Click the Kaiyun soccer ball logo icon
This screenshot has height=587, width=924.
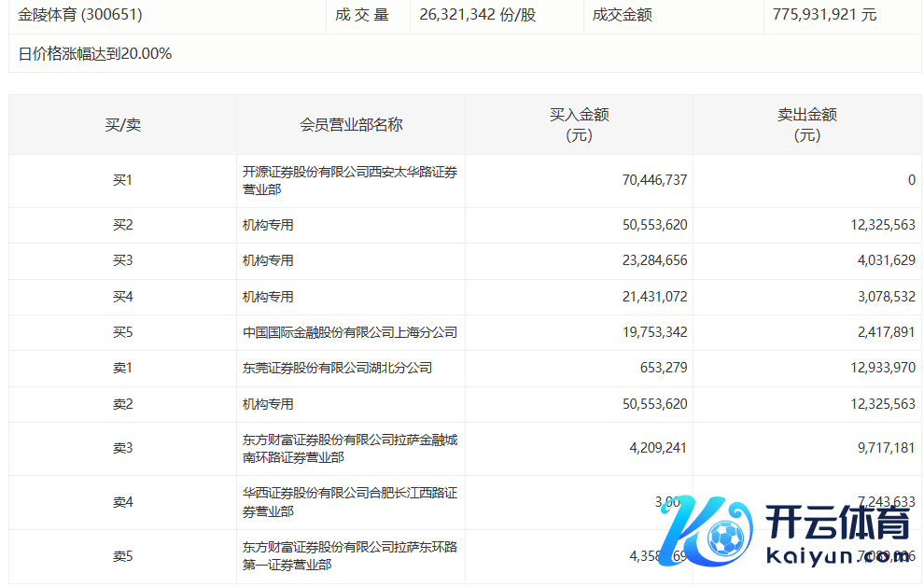click(726, 538)
